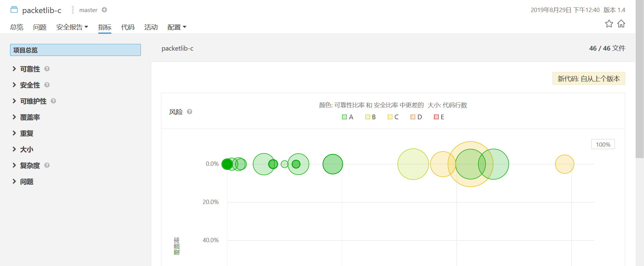The width and height of the screenshot is (644, 266).
Task: Click the plus icon next to master
Action: pos(104,10)
